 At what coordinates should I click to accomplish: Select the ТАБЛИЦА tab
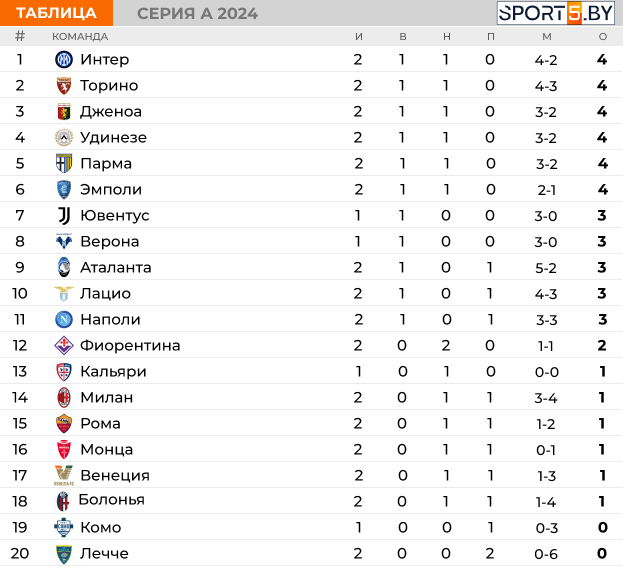(57, 13)
